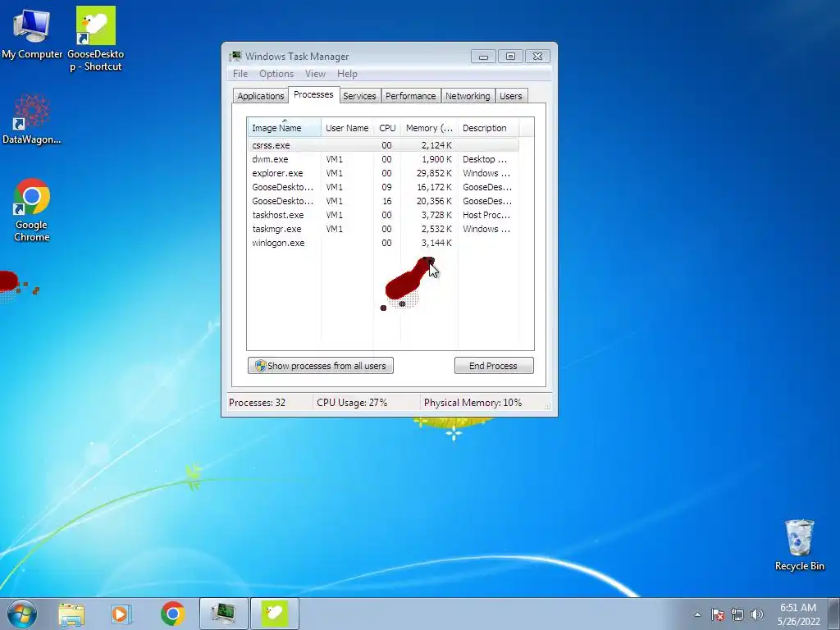Click the End Process button
Image resolution: width=840 pixels, height=630 pixels.
click(x=494, y=366)
